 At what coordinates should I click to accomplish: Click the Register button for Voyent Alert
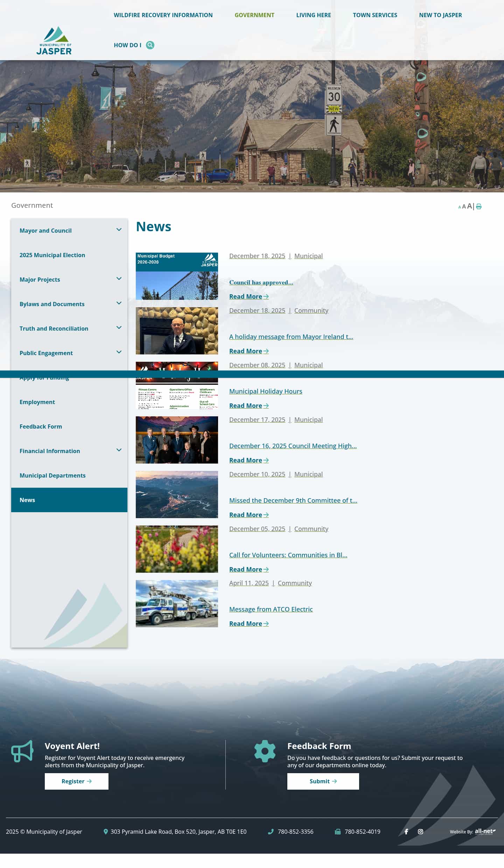[77, 781]
